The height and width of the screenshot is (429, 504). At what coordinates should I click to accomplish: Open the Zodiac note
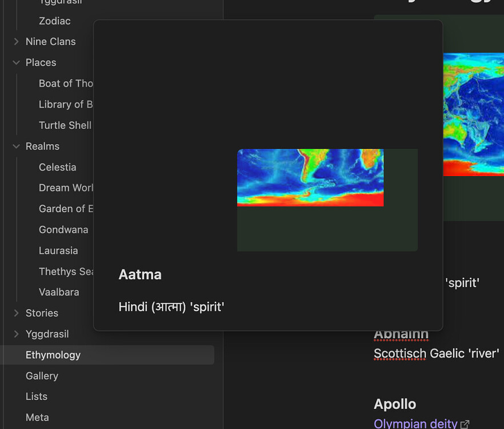click(55, 21)
